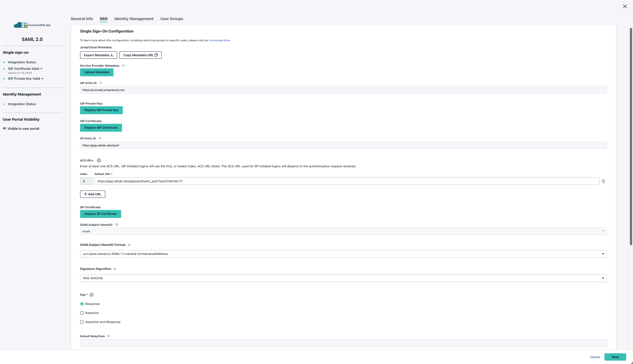Screen dimensions: 633x364
Task: Click Replace IdP Private Key
Action: (101, 110)
